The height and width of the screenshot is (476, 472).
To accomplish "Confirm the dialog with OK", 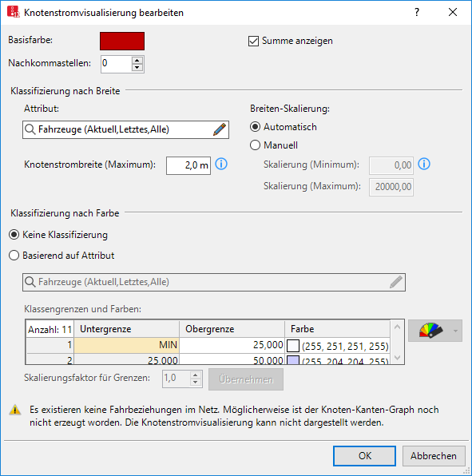I will point(364,456).
